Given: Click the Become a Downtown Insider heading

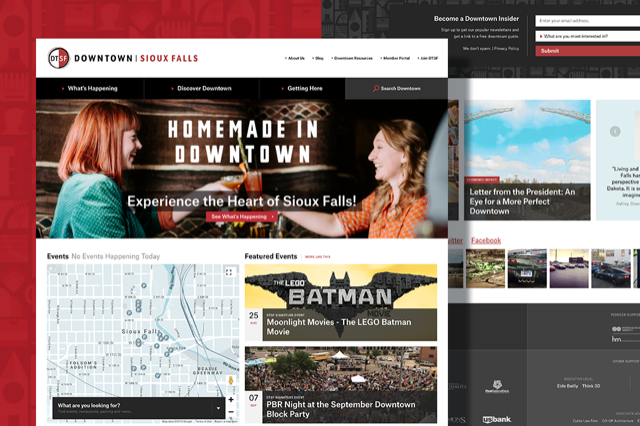Looking at the screenshot, I should pyautogui.click(x=476, y=19).
